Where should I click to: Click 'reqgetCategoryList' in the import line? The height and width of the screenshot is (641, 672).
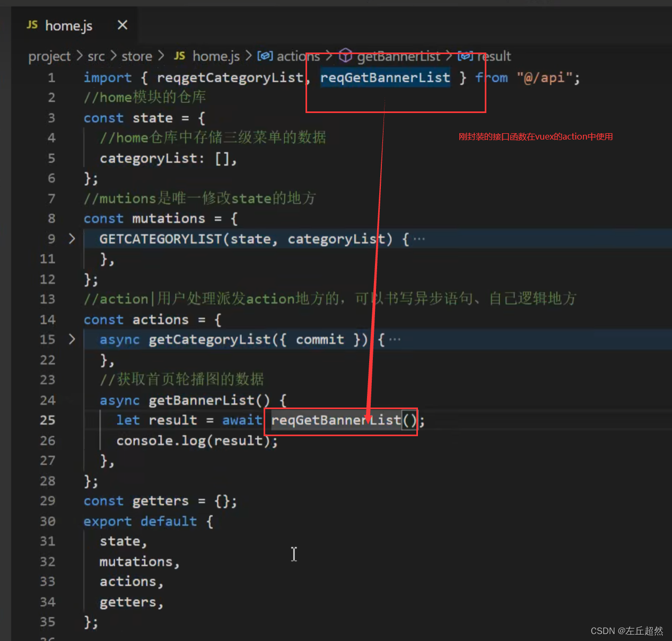point(230,78)
